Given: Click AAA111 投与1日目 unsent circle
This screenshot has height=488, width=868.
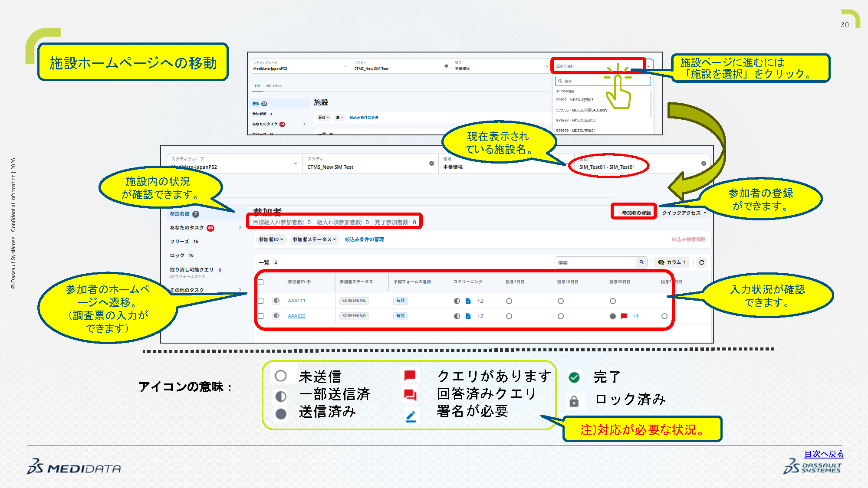Looking at the screenshot, I should pos(509,301).
